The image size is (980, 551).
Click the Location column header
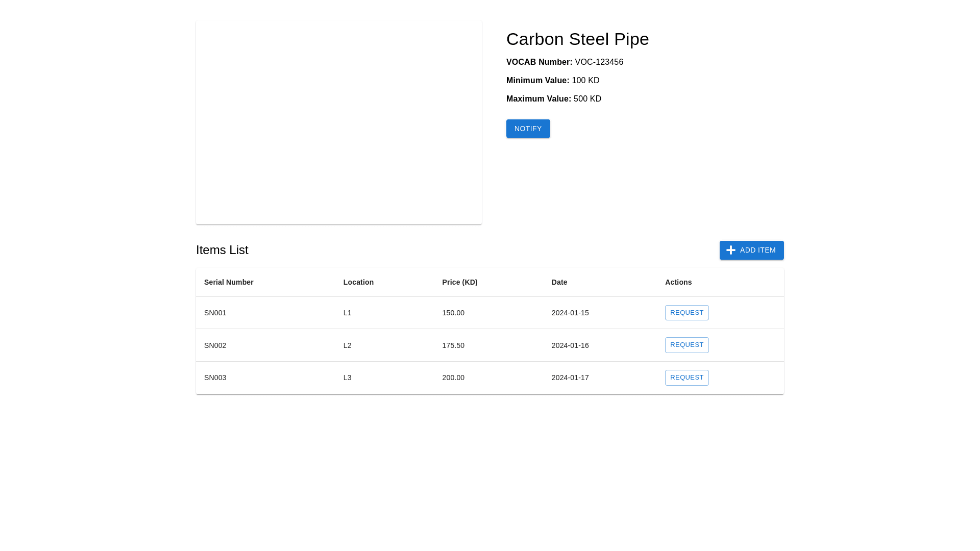tap(358, 282)
